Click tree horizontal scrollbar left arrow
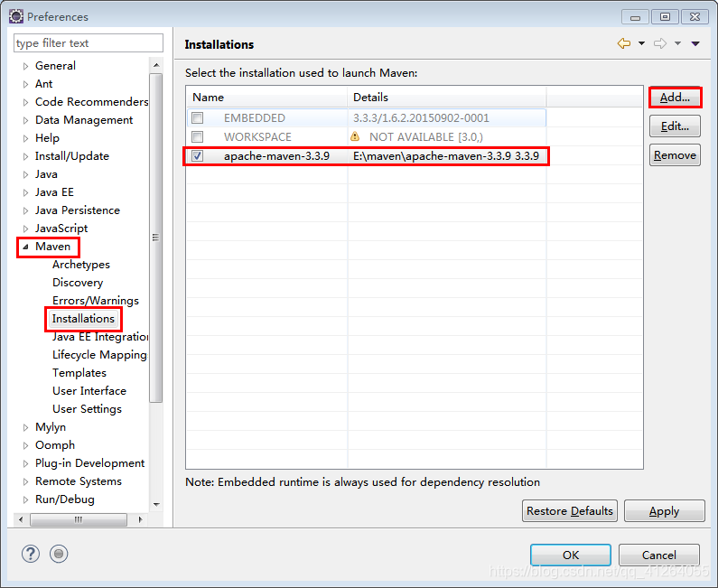Screen dimensions: 718x588 (x=21, y=519)
